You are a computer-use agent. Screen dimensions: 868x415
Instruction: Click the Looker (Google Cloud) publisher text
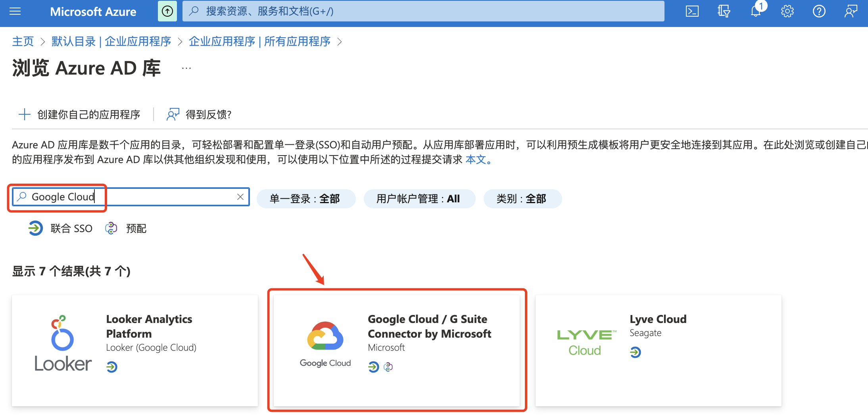pyautogui.click(x=151, y=348)
